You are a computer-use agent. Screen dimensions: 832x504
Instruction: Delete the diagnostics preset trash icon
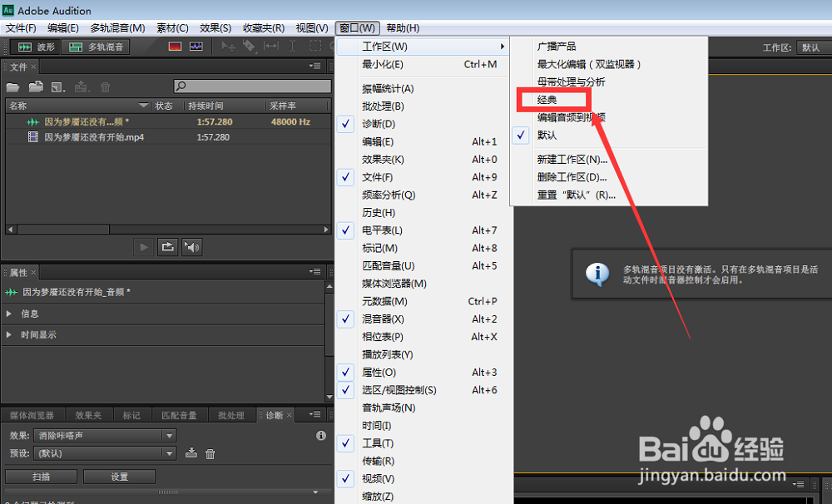210,453
